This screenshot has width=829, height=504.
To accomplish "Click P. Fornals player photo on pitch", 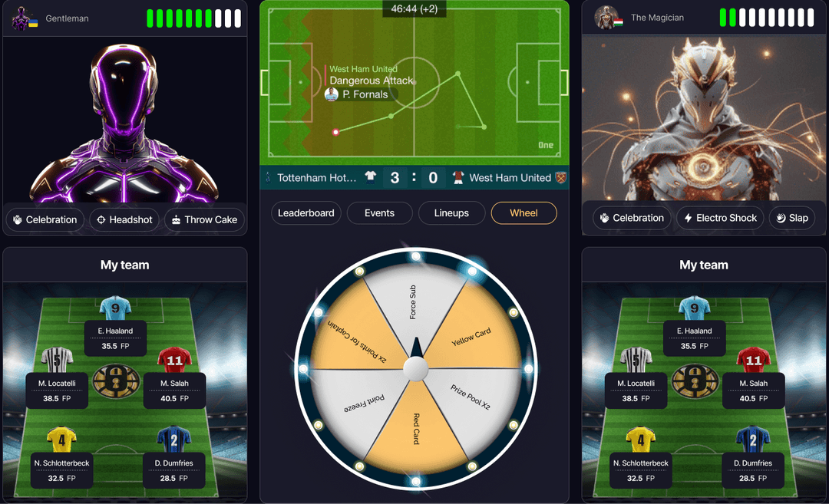I will (x=332, y=94).
